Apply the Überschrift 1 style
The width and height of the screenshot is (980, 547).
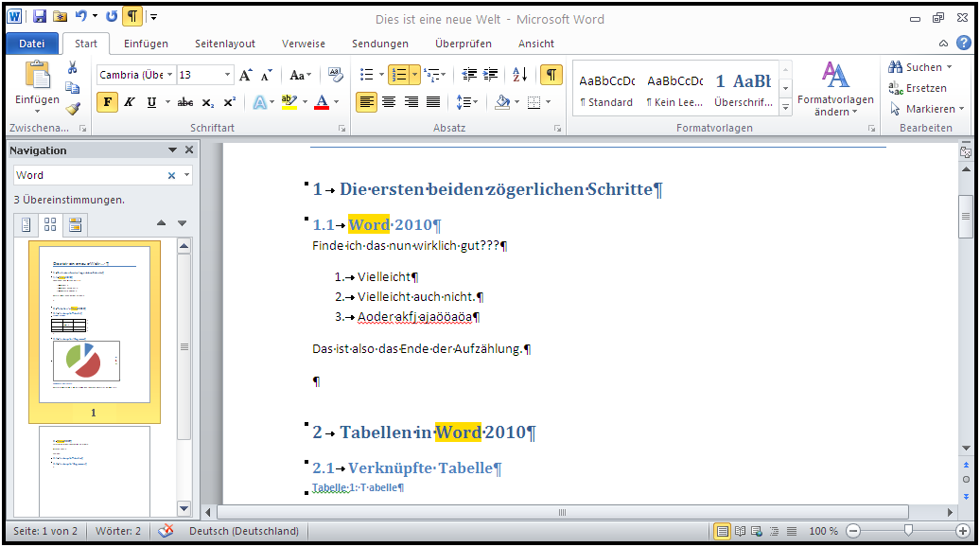click(744, 89)
